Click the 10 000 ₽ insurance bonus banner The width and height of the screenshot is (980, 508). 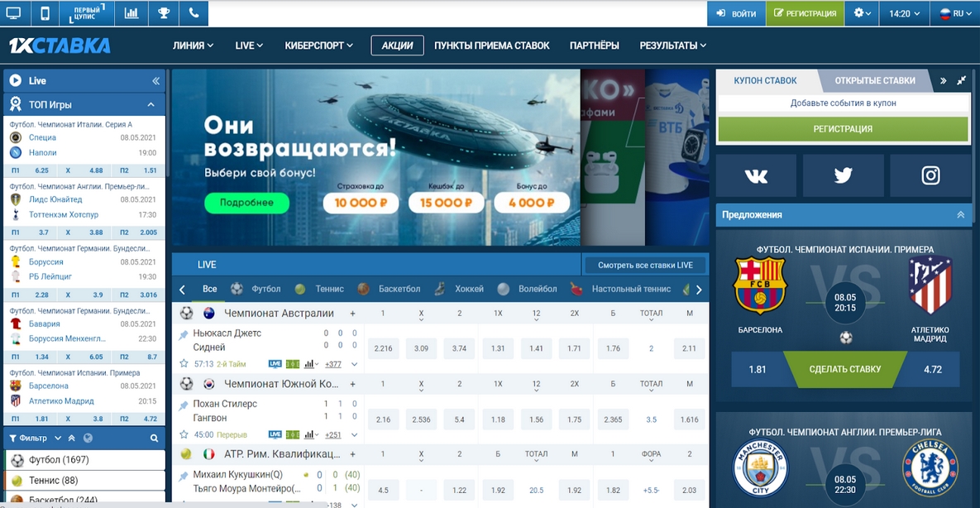coord(361,203)
